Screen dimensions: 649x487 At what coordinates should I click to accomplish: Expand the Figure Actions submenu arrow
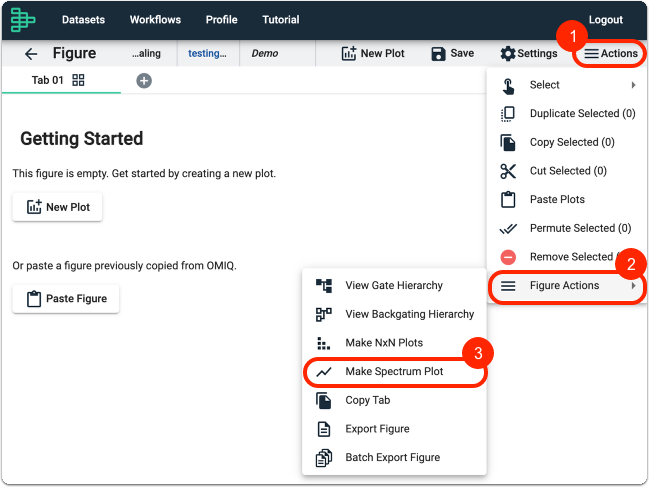(x=633, y=285)
